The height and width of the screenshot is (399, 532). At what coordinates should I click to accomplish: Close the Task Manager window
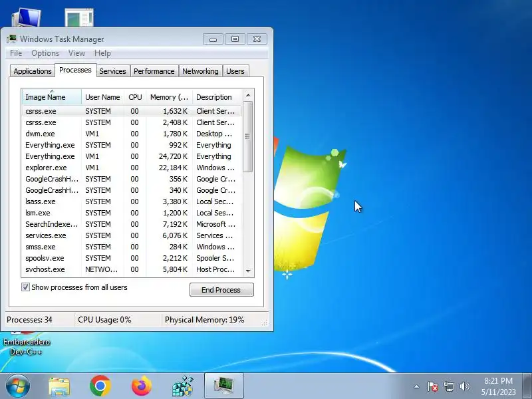(x=257, y=39)
